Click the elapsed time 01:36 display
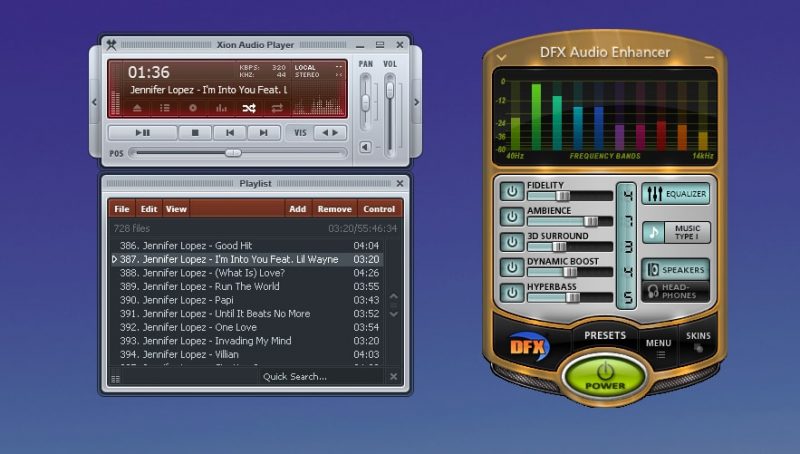 coord(148,72)
